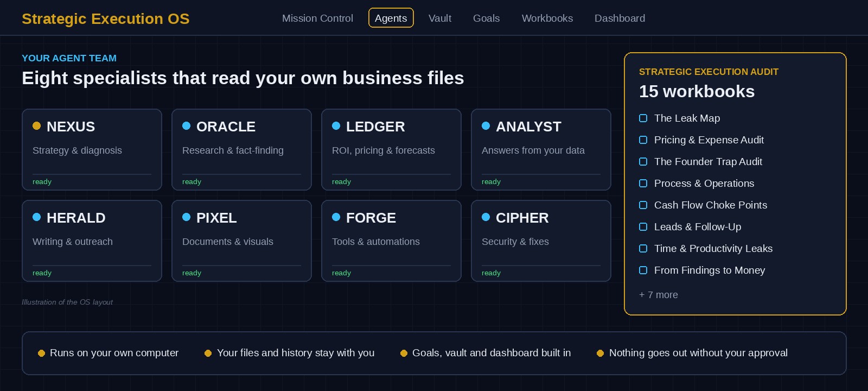Check the box for The Leak Map
The width and height of the screenshot is (868, 391).
(643, 118)
